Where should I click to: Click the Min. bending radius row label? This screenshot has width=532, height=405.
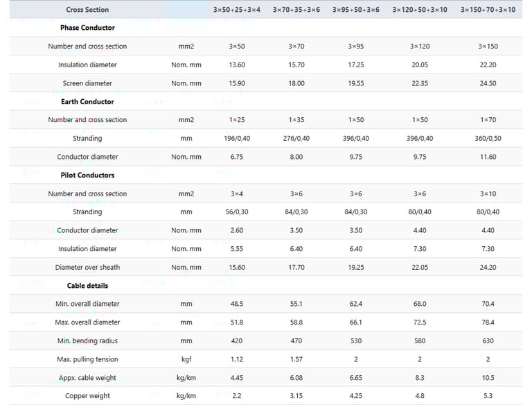coord(87,341)
